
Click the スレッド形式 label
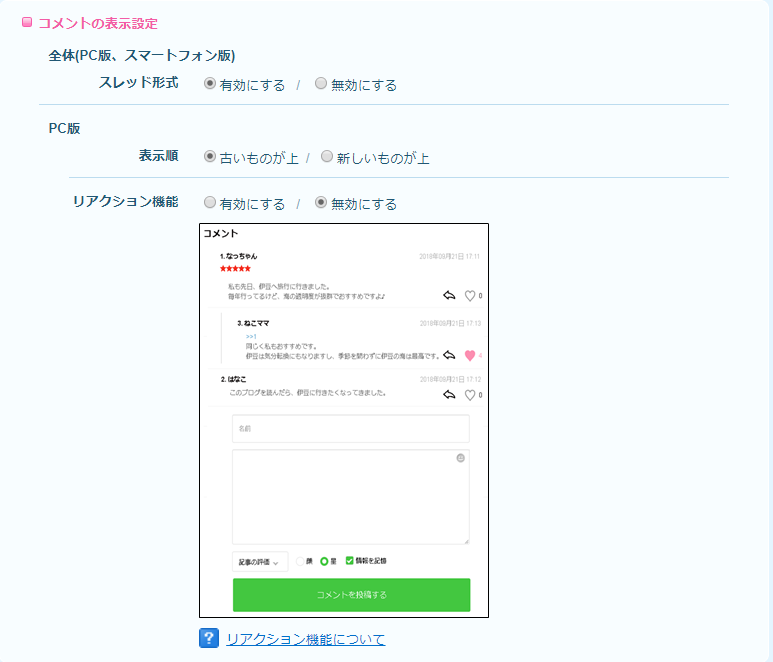[139, 82]
